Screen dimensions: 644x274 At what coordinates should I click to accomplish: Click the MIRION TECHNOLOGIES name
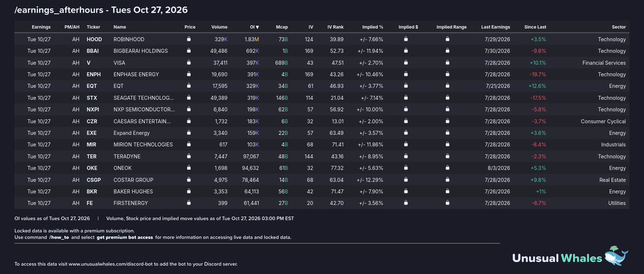click(x=143, y=145)
